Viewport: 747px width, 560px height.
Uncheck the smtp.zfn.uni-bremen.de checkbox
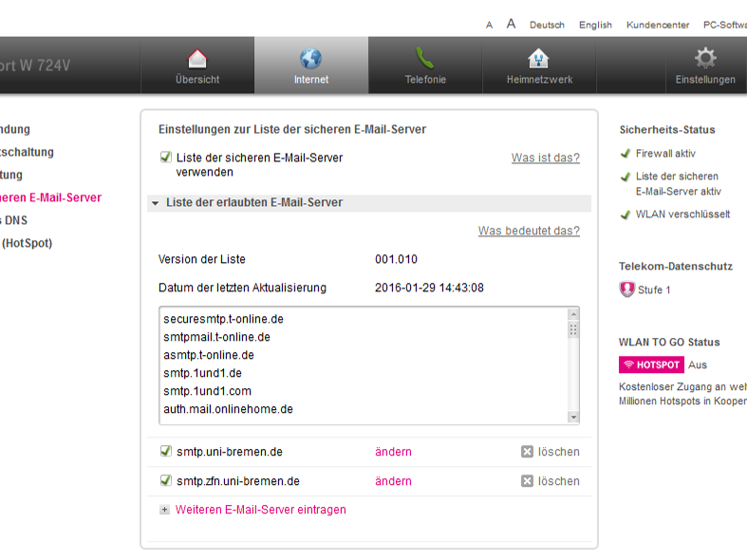click(x=165, y=481)
